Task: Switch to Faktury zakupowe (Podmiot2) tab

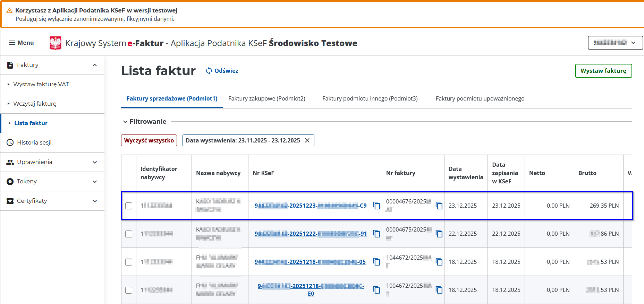Action: pyautogui.click(x=267, y=98)
